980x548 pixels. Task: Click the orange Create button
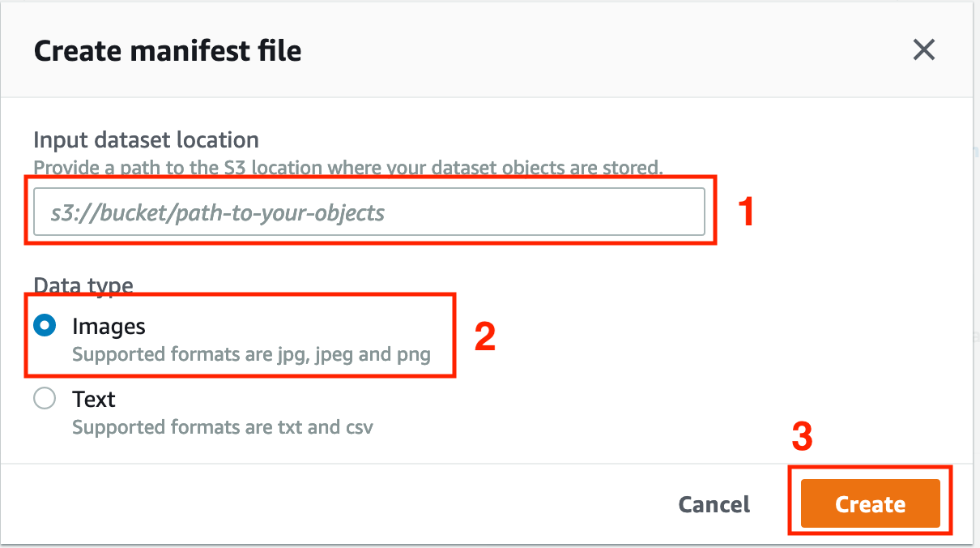(x=871, y=504)
